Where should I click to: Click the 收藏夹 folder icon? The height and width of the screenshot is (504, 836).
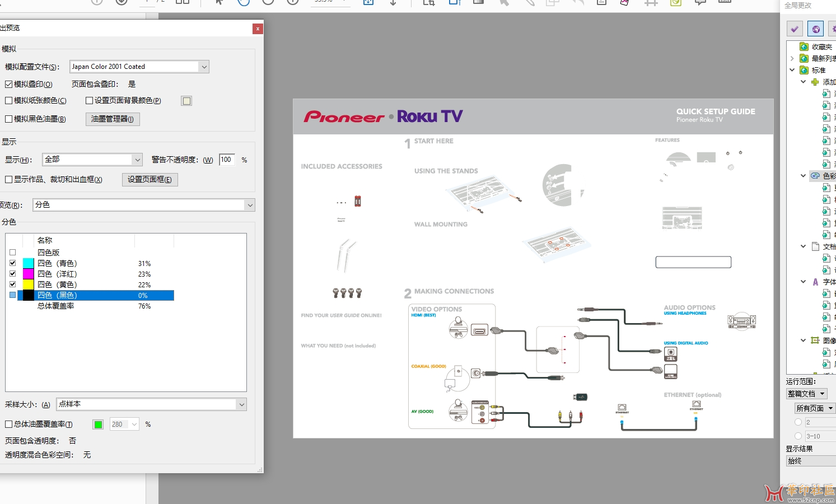pos(804,46)
